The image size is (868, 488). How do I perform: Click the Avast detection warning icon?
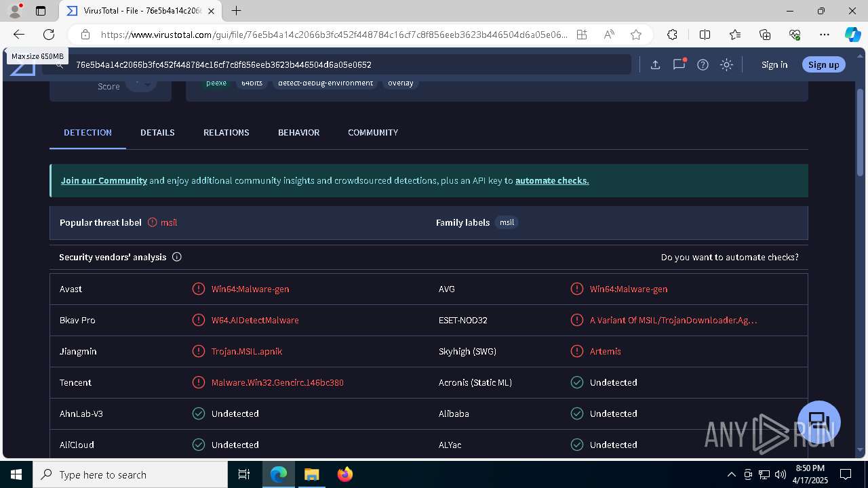pos(199,289)
